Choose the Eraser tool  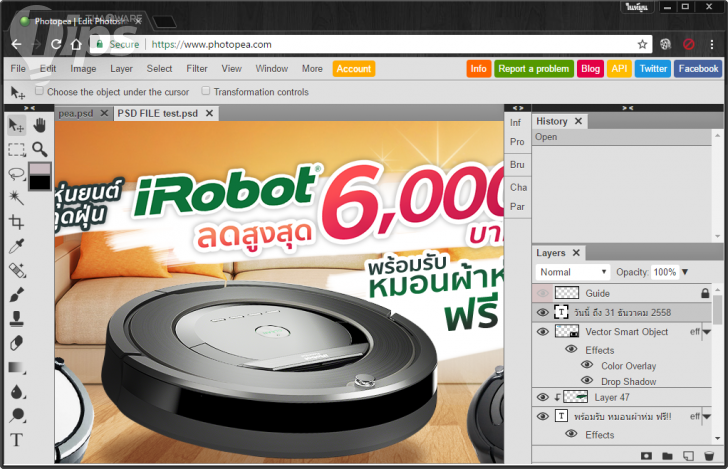tap(17, 343)
